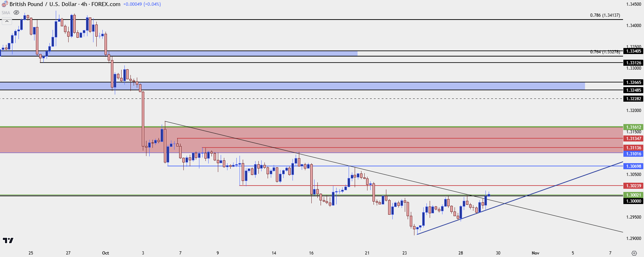Viewport: 644px width, 257px height.
Task: Click the 28 date on time axis
Action: 461,253
